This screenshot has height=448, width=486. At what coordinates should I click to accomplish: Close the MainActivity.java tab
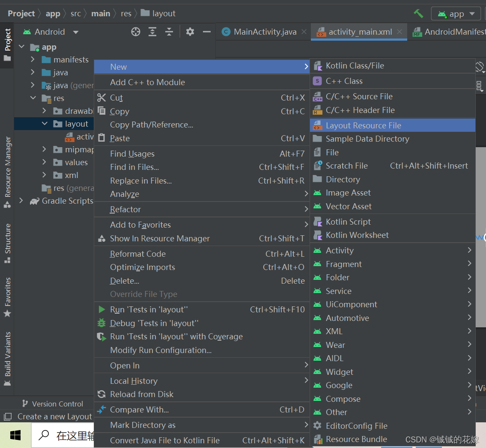(x=304, y=32)
